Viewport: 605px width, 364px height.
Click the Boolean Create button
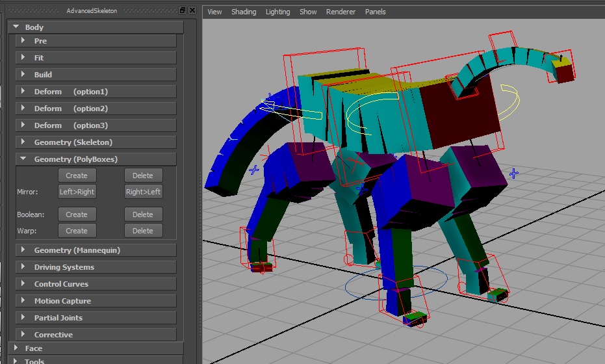pos(77,214)
